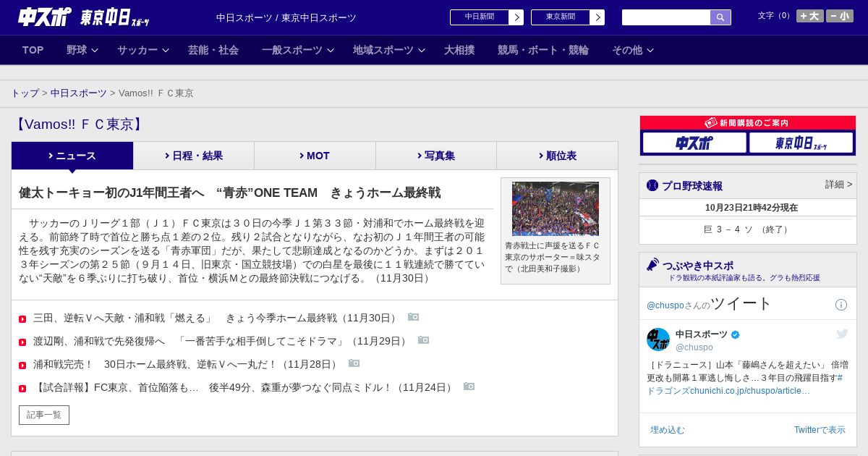Screen dimensions: 868x456
Task: Click the 記事一覧 button
Action: tap(44, 415)
